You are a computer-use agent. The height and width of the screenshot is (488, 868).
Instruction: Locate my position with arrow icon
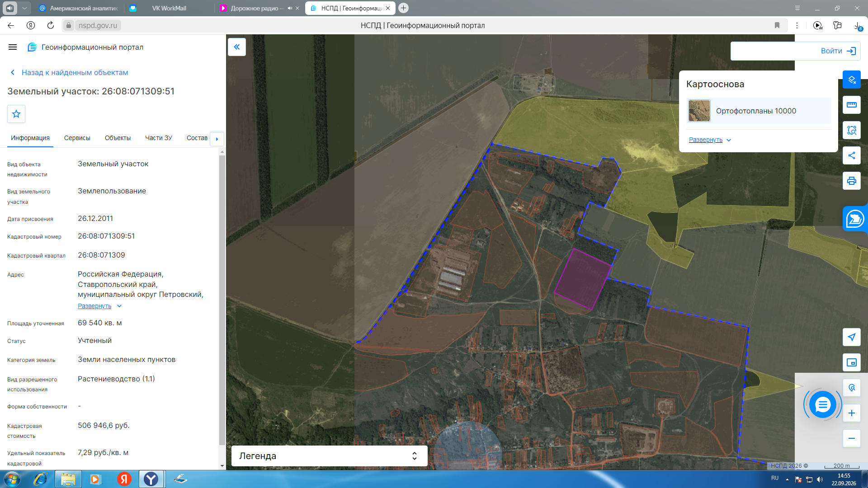(x=852, y=337)
